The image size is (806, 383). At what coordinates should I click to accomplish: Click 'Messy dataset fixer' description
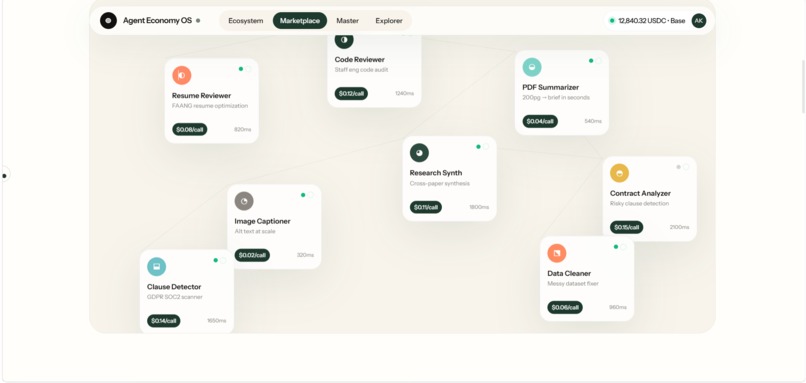tap(573, 284)
